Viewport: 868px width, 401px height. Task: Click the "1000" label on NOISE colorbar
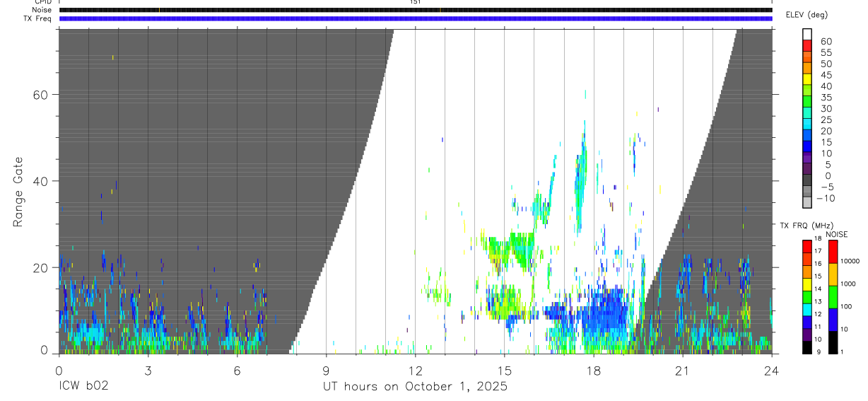click(x=848, y=284)
